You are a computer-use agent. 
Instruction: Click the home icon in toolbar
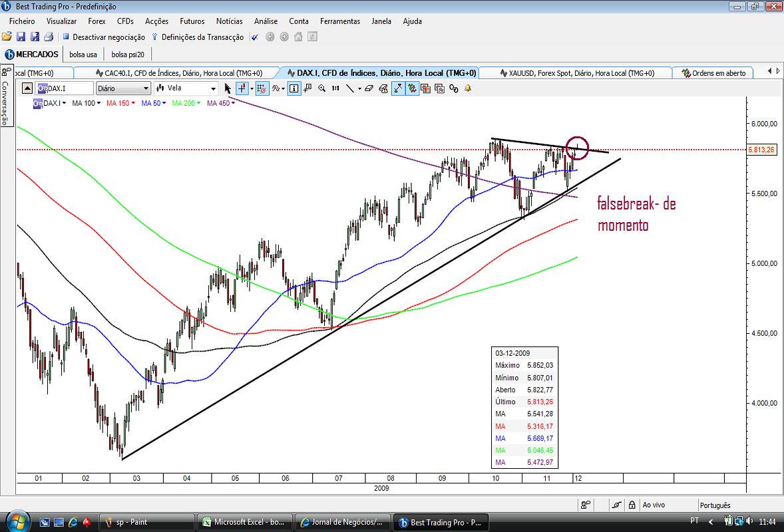pos(298,37)
